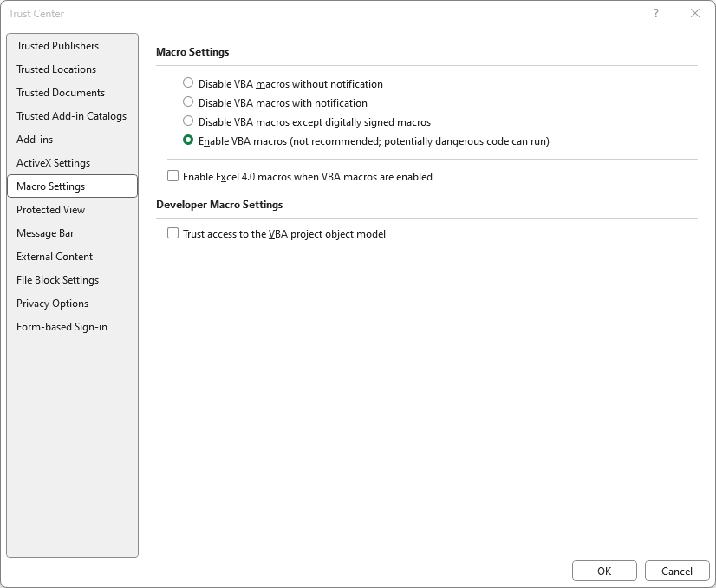Image resolution: width=716 pixels, height=588 pixels.
Task: Open ActiveX Settings
Action: click(x=53, y=163)
